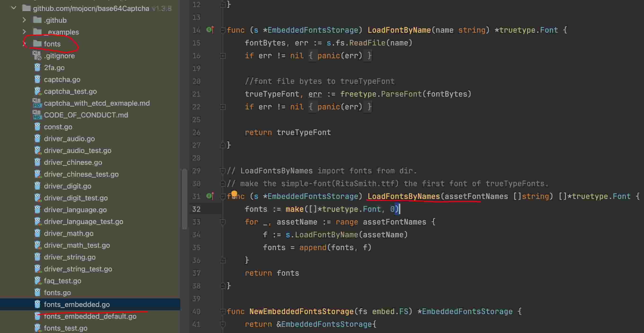Expand the _examples folder

pos(24,32)
